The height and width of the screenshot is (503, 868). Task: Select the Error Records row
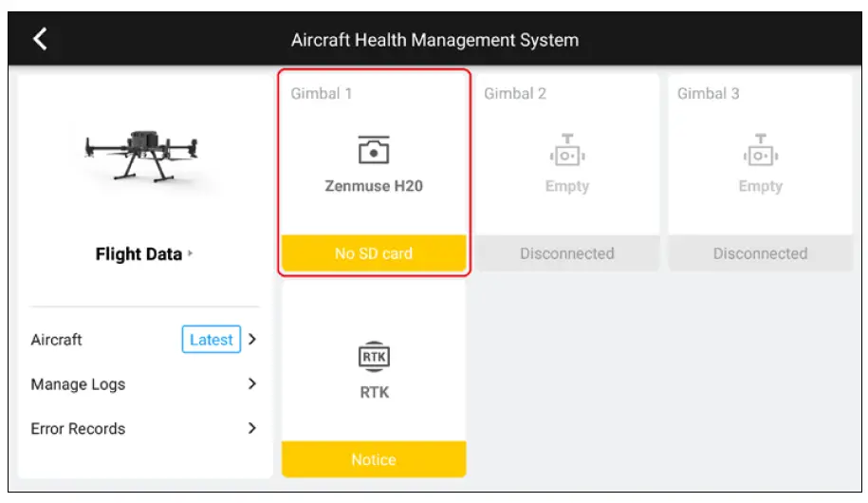click(78, 429)
